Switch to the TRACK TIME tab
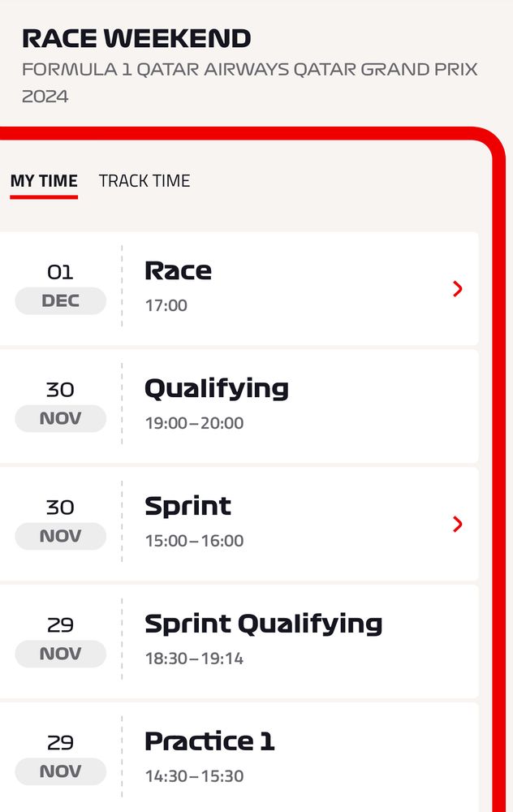The image size is (513, 812). coord(144,181)
